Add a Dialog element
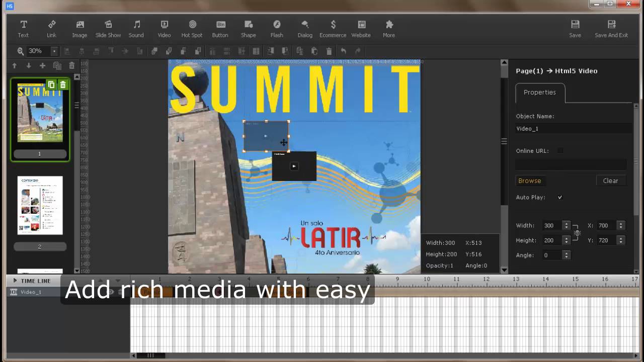 point(305,29)
